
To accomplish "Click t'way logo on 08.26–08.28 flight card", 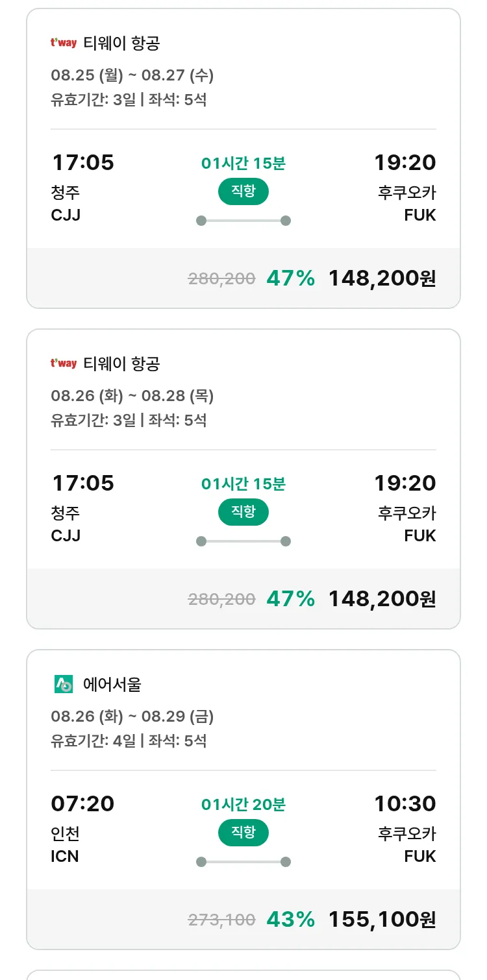I will [64, 364].
